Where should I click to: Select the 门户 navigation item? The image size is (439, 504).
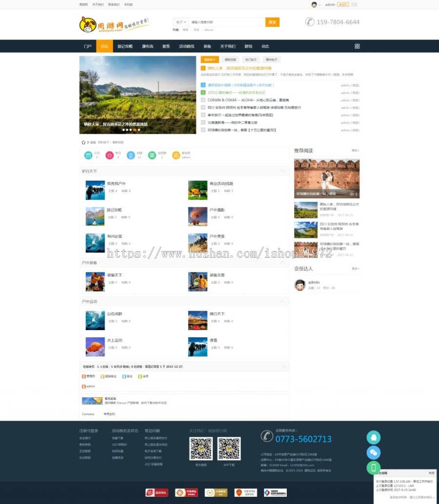pyautogui.click(x=87, y=46)
